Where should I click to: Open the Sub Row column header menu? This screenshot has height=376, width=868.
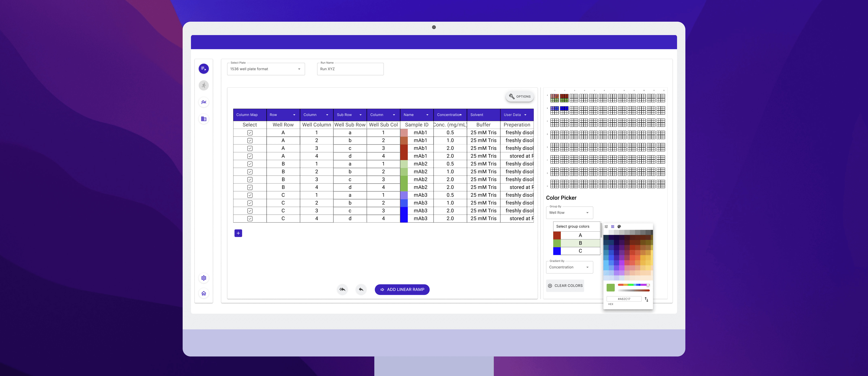[x=360, y=115]
